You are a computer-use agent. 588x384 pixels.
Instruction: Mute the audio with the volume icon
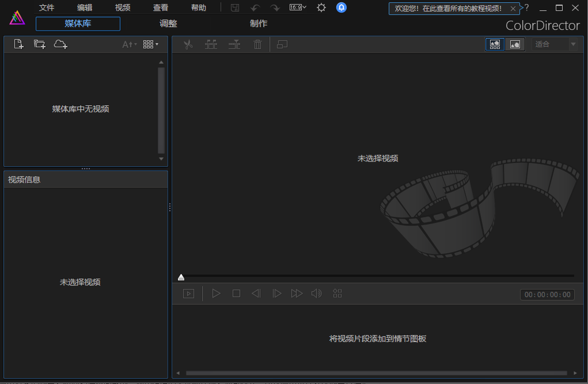316,293
